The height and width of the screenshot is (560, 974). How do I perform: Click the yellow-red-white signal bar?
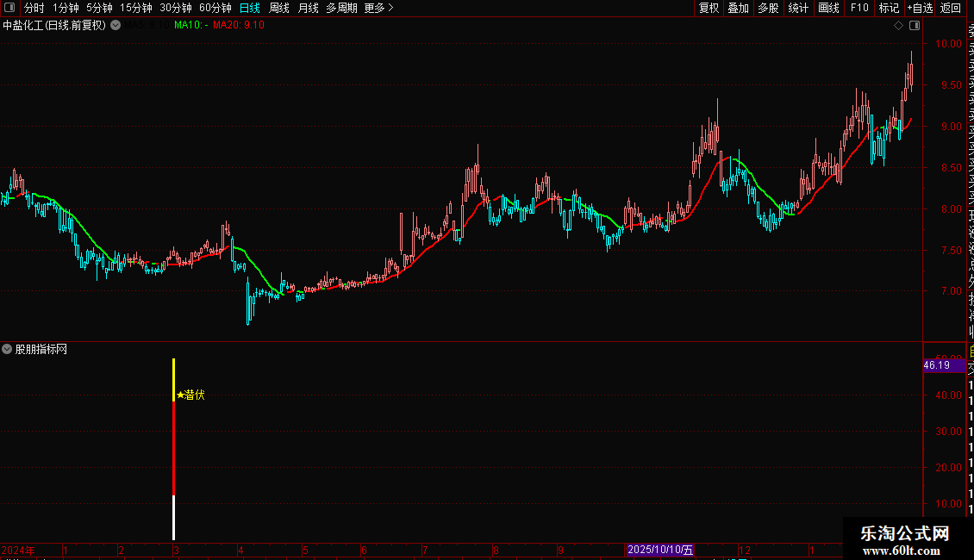(173, 450)
